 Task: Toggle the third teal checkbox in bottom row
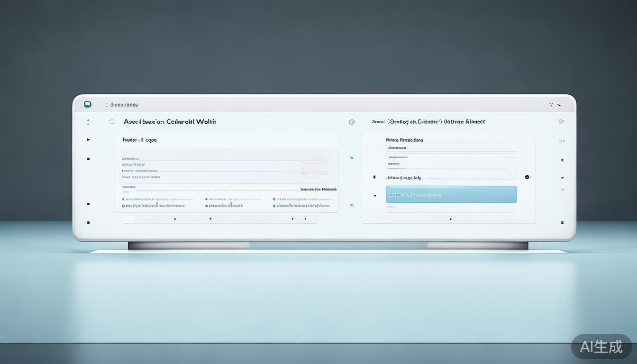[274, 206]
